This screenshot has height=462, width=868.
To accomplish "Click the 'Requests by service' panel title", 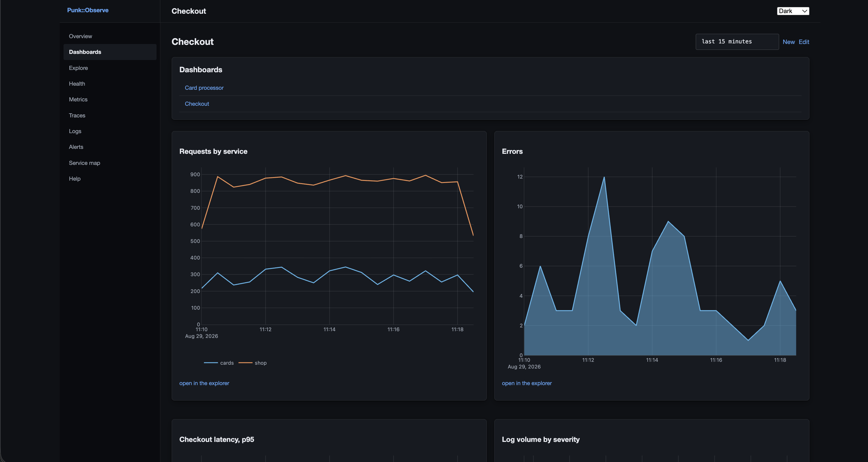I will coord(213,151).
